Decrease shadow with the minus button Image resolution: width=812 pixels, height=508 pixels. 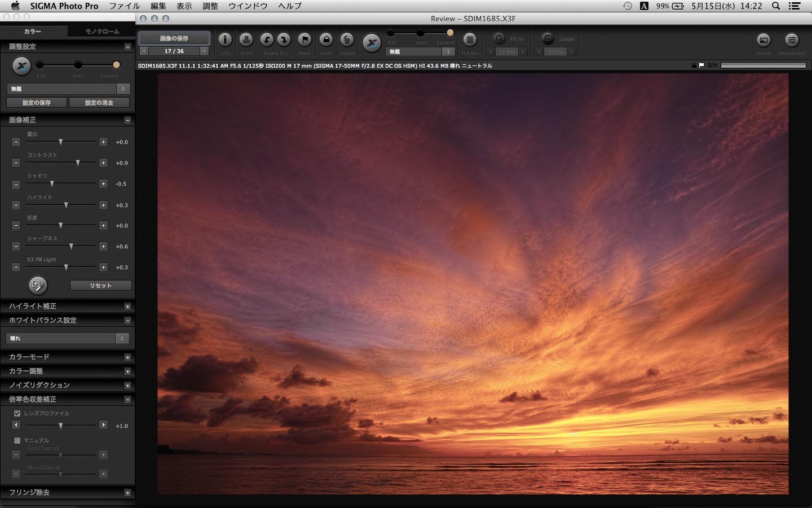click(16, 184)
